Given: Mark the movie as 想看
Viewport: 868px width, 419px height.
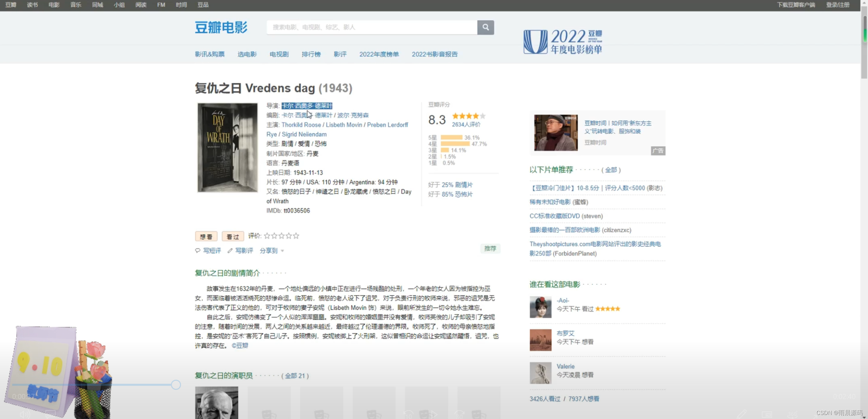Looking at the screenshot, I should point(206,236).
